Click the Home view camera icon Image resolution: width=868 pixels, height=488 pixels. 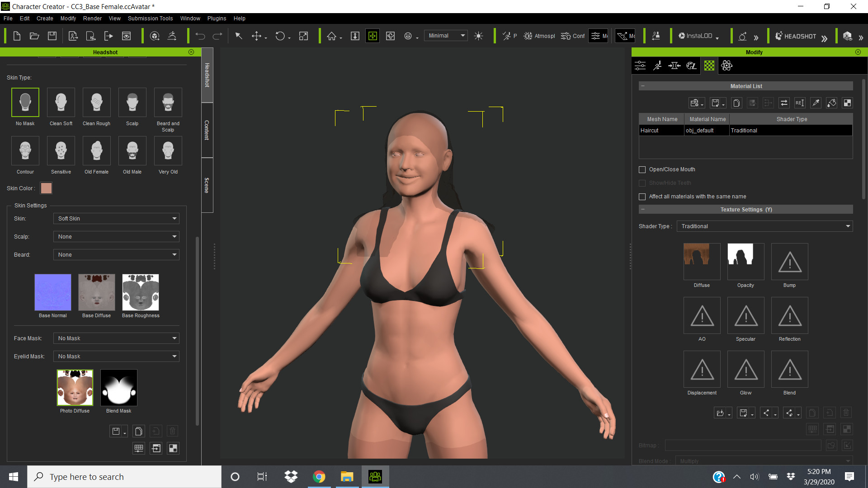[x=332, y=36]
